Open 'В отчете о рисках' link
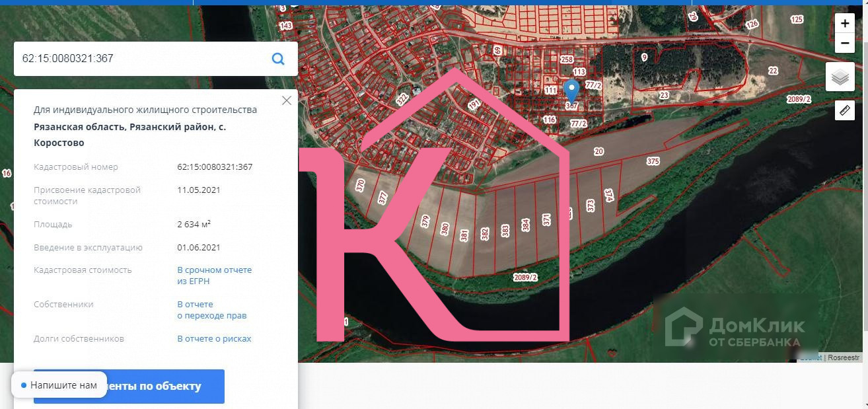The height and width of the screenshot is (409, 868). point(214,338)
